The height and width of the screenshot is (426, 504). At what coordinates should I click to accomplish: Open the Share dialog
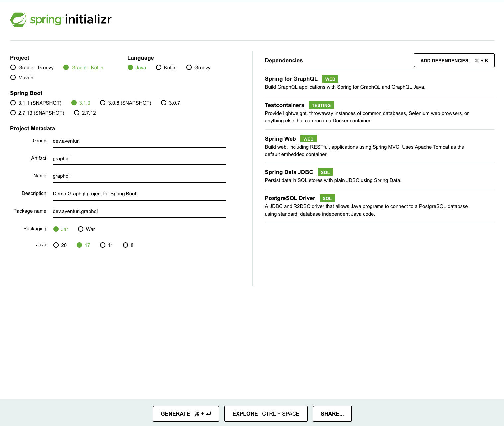pos(332,414)
